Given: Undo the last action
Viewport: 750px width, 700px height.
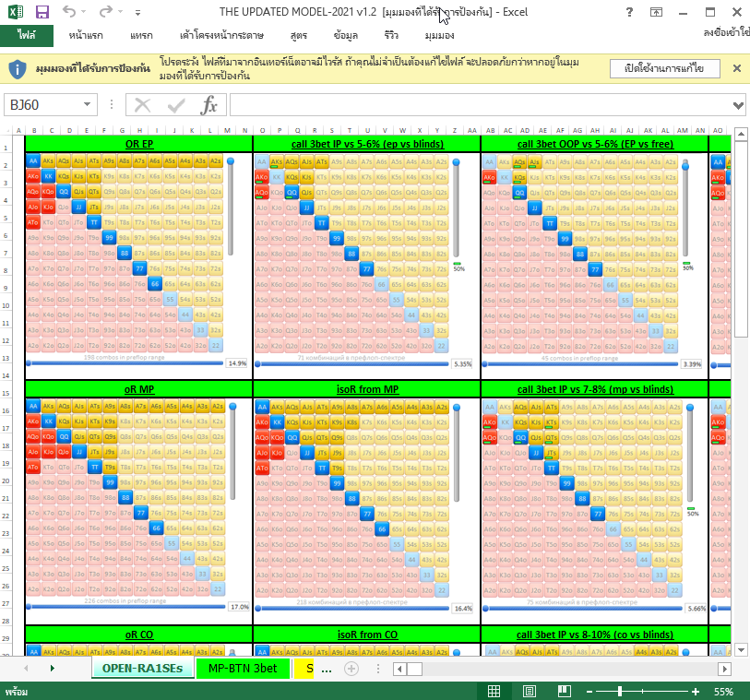Looking at the screenshot, I should [69, 11].
